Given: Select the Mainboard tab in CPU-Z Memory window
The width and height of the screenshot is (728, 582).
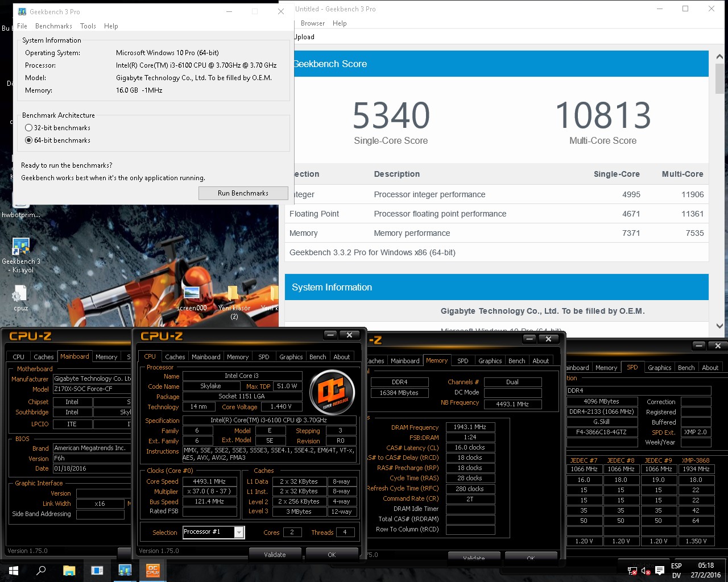Looking at the screenshot, I should click(405, 361).
